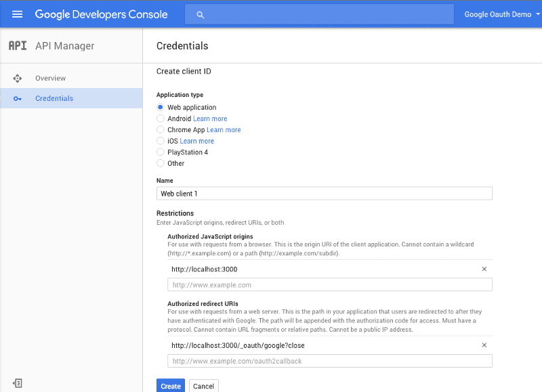Focus the Web client 1 name field
Screen dimensions: 542x392
coord(325,194)
